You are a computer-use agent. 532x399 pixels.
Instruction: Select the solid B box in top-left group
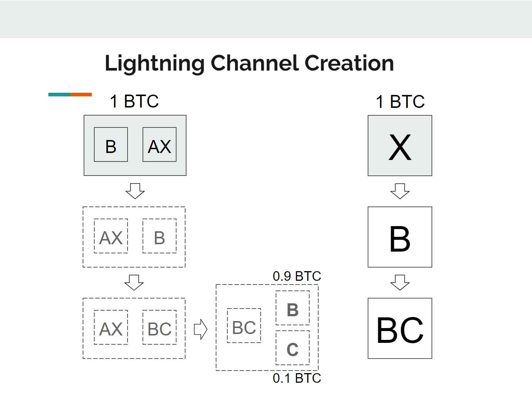[111, 144]
